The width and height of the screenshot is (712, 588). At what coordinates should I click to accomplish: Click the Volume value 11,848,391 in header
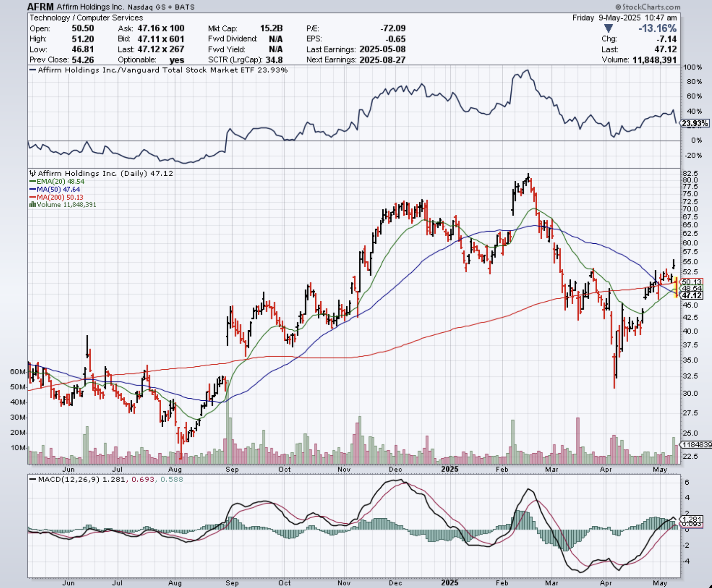655,60
